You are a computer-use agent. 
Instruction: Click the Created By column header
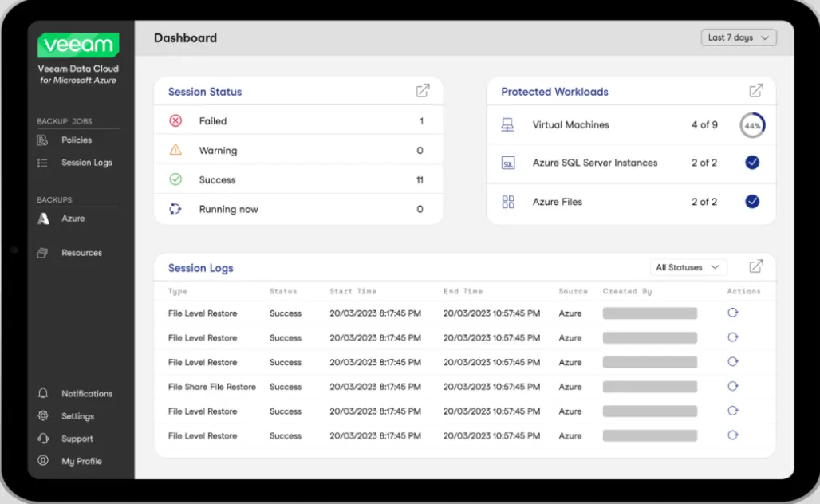[x=627, y=291]
